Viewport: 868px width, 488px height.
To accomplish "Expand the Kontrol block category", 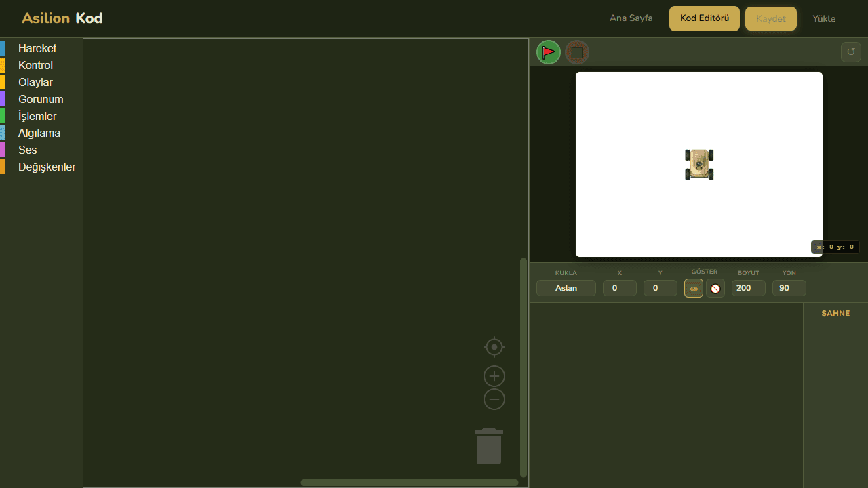I will tap(35, 65).
